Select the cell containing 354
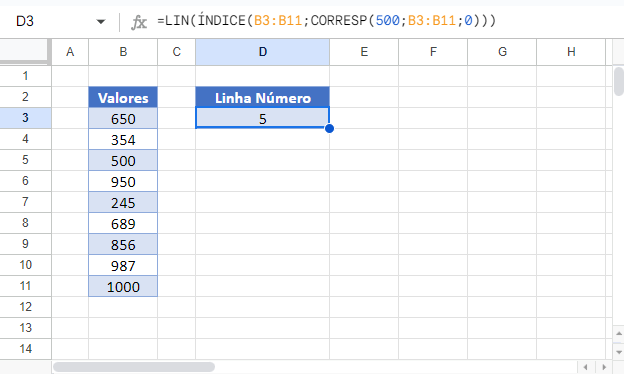 pyautogui.click(x=123, y=139)
